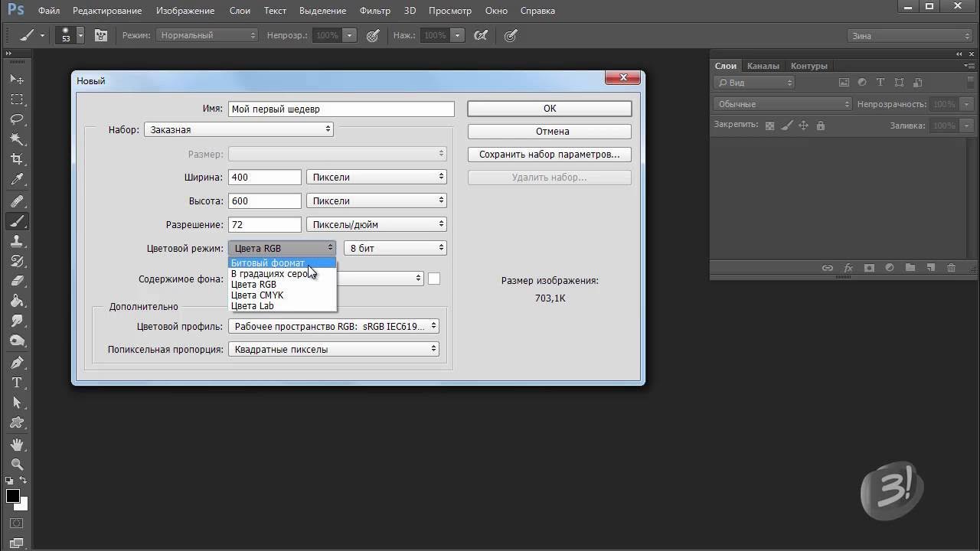
Task: Toggle lock image pixels brush icon
Action: pyautogui.click(x=787, y=126)
